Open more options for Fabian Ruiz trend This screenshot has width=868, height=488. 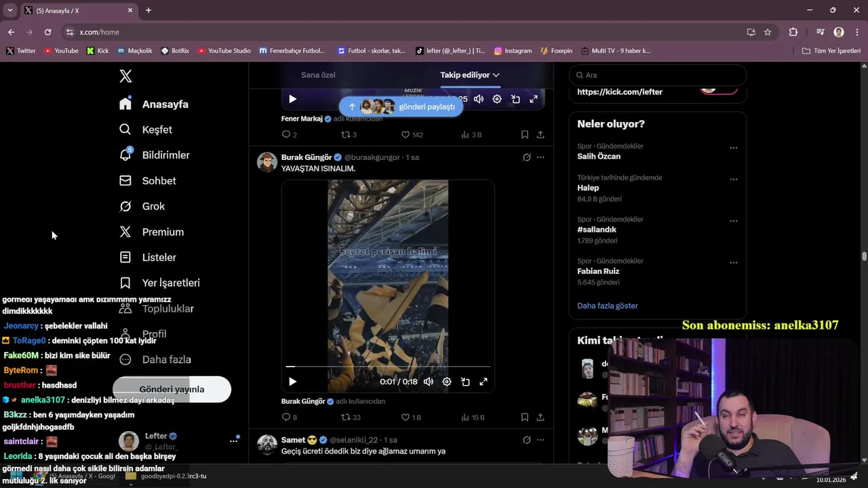tap(733, 263)
